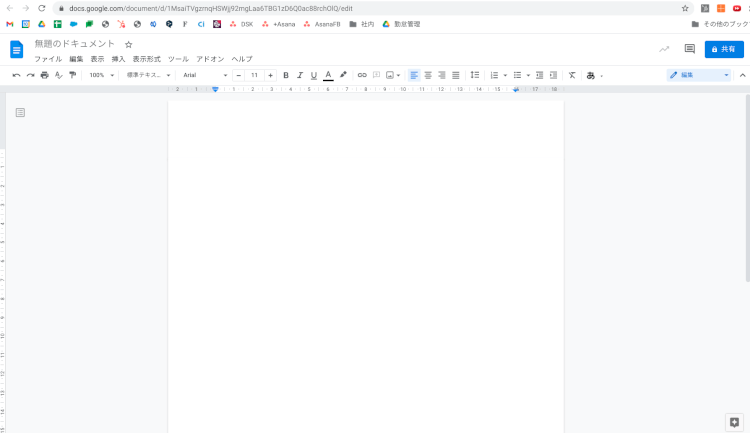Screen dimensions: 750x433
Task: Select the paint format roller tool
Action: coord(72,75)
